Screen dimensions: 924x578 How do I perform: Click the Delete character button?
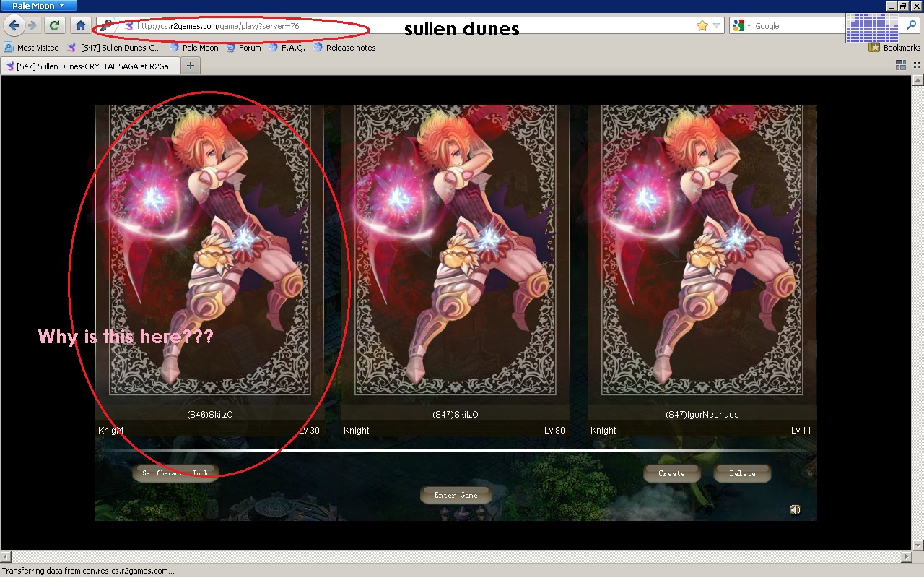pos(742,473)
